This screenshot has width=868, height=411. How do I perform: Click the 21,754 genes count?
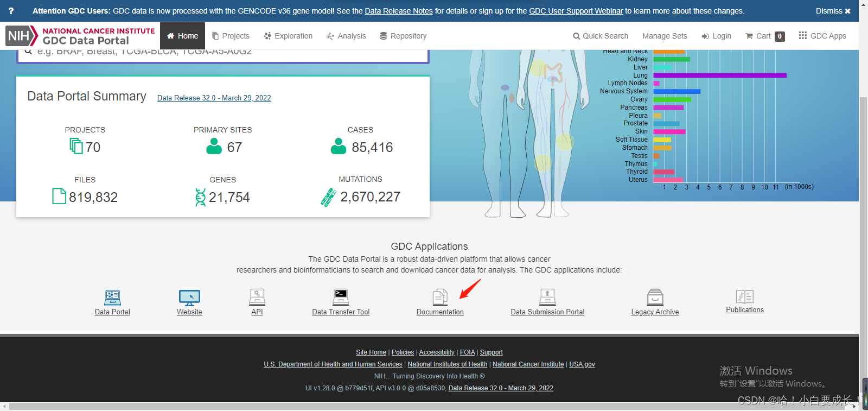[229, 197]
